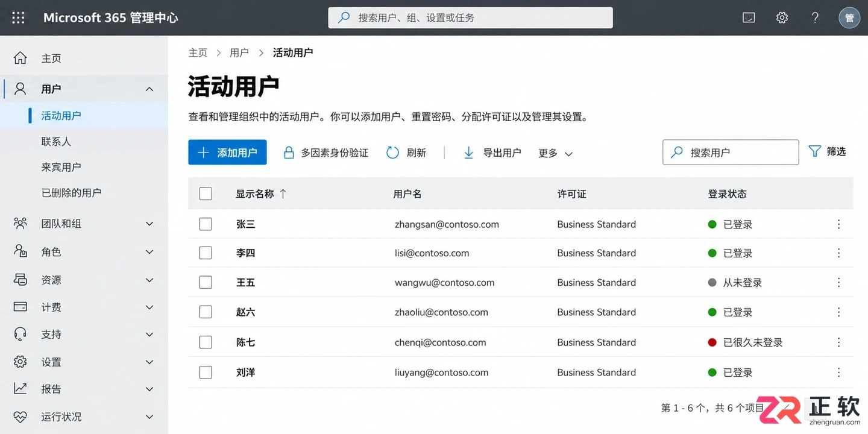This screenshot has width=868, height=434.
Task: Click the Resources icon in sidebar
Action: coord(20,280)
